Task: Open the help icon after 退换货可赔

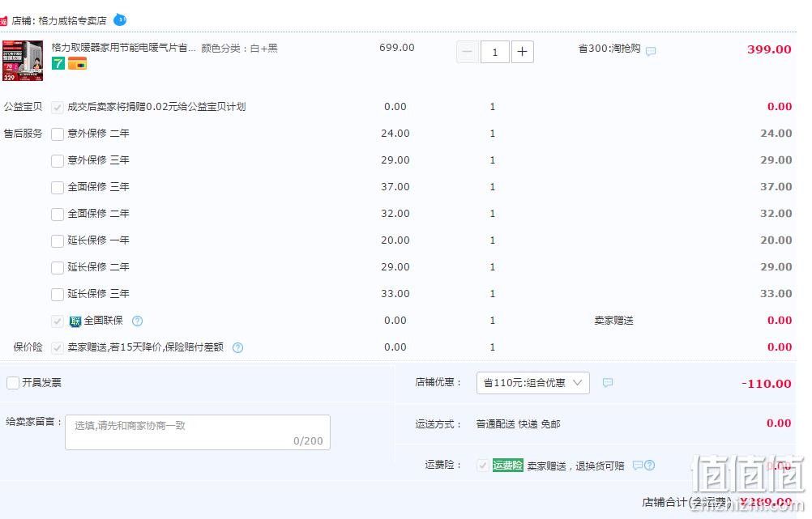Action: point(649,466)
